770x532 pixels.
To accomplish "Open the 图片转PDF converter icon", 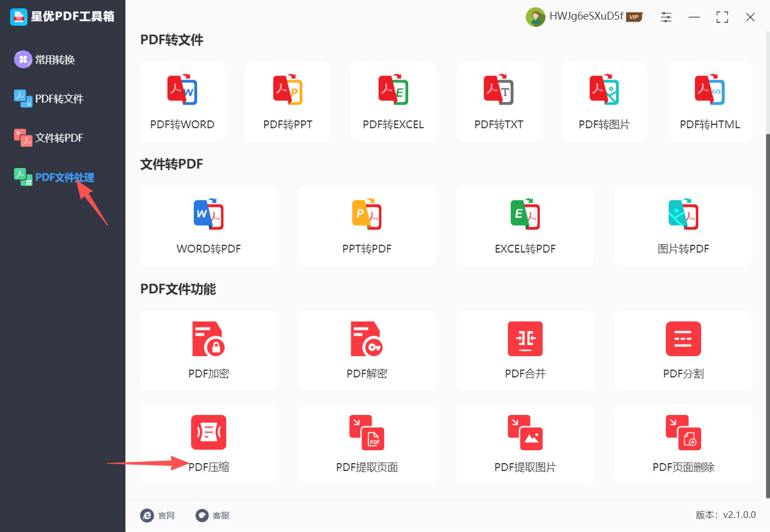I will (683, 214).
